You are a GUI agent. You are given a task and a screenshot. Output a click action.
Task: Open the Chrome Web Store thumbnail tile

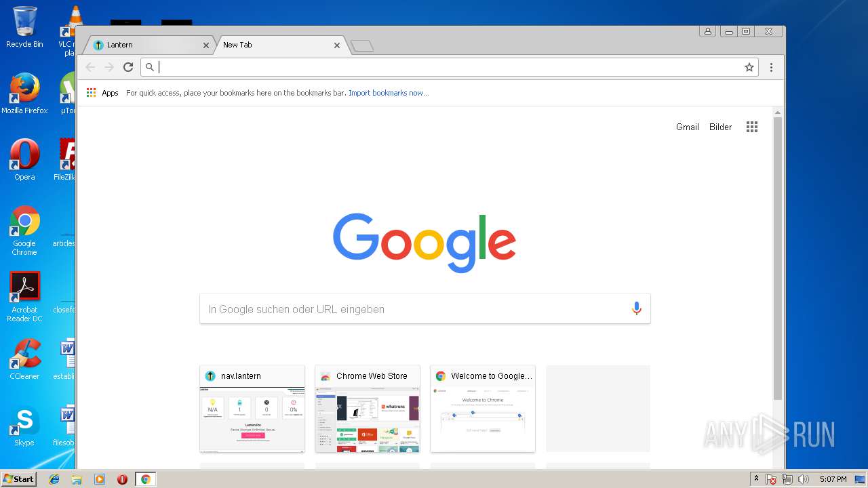368,409
